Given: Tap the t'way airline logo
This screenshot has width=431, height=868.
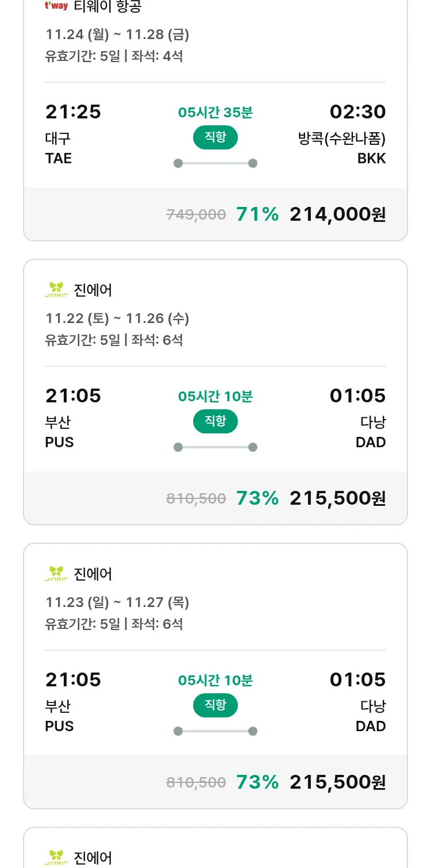Looking at the screenshot, I should click(x=56, y=6).
